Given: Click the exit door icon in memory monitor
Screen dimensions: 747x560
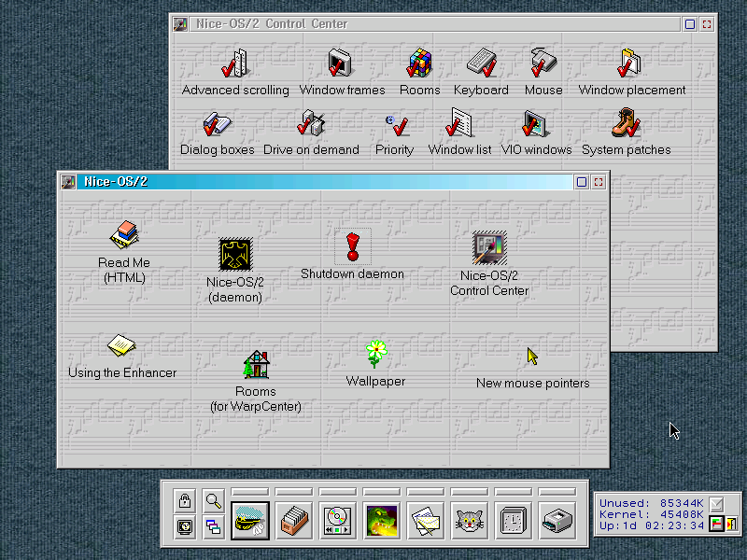Looking at the screenshot, I should (731, 524).
